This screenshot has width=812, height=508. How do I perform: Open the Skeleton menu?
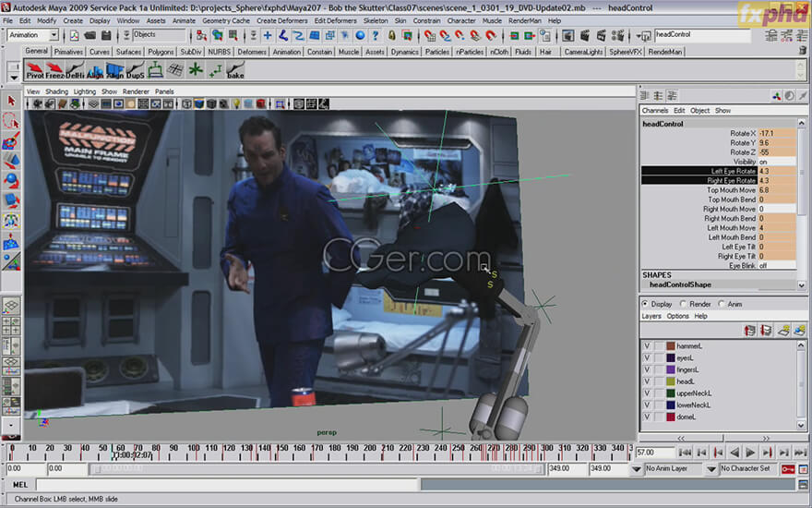(x=376, y=20)
